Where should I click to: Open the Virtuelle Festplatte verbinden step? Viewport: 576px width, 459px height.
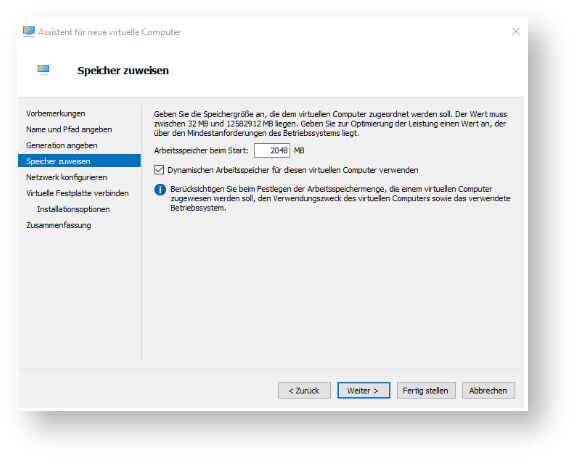[79, 193]
